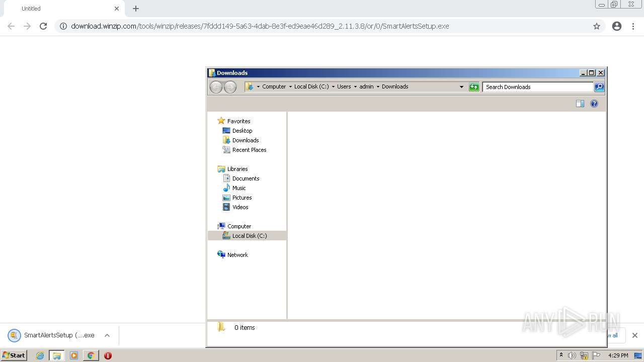The image size is (644, 362).
Task: Open media player taskbar icon
Action: coord(74,355)
